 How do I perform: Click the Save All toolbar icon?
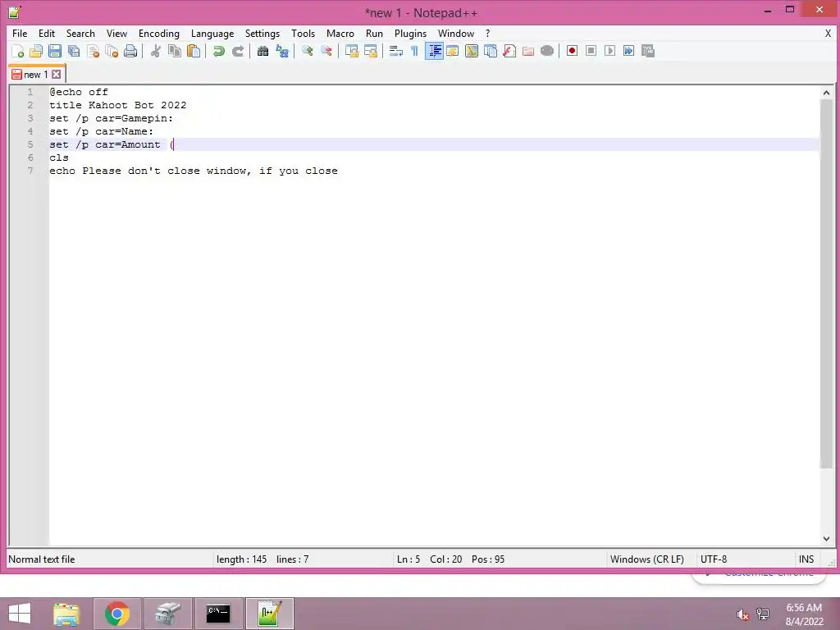(74, 51)
